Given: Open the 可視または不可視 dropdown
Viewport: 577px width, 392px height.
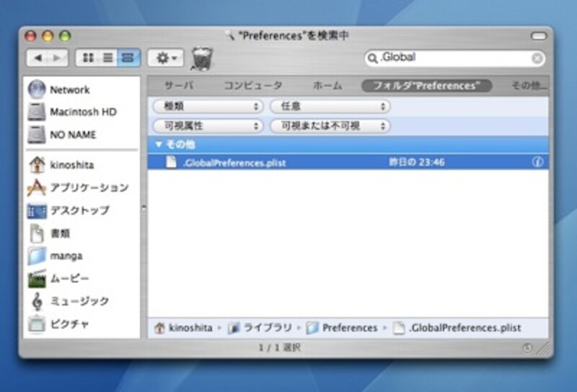Looking at the screenshot, I should point(330,125).
